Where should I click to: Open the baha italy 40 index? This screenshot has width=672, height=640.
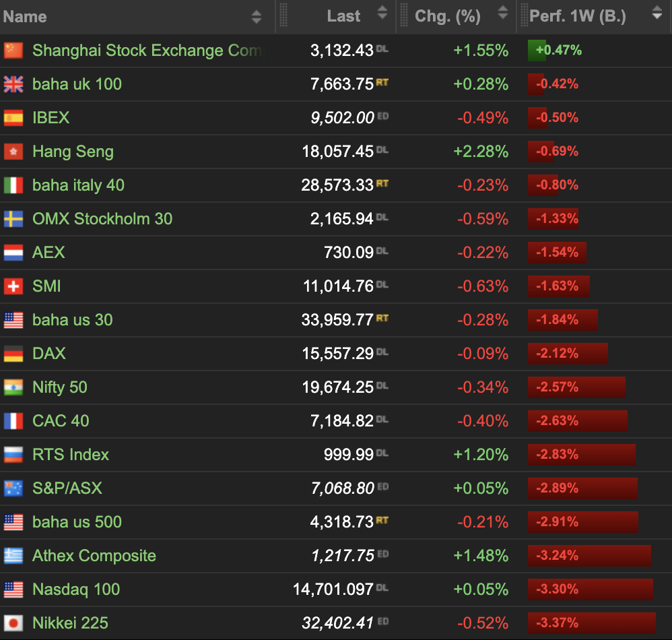[78, 185]
